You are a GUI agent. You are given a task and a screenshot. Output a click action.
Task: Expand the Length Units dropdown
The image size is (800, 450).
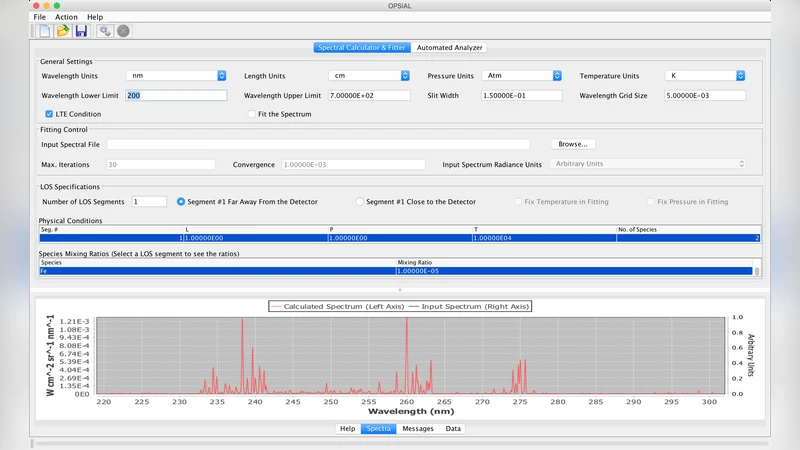(x=369, y=76)
